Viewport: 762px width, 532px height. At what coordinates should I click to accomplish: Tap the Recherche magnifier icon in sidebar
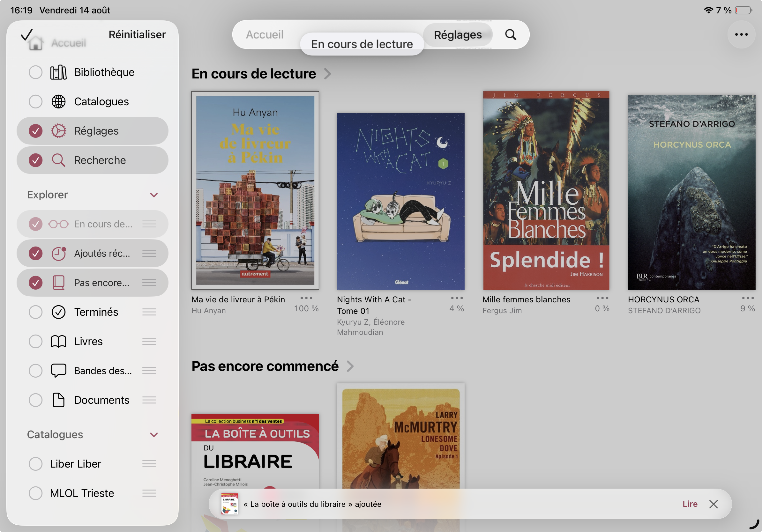click(58, 160)
